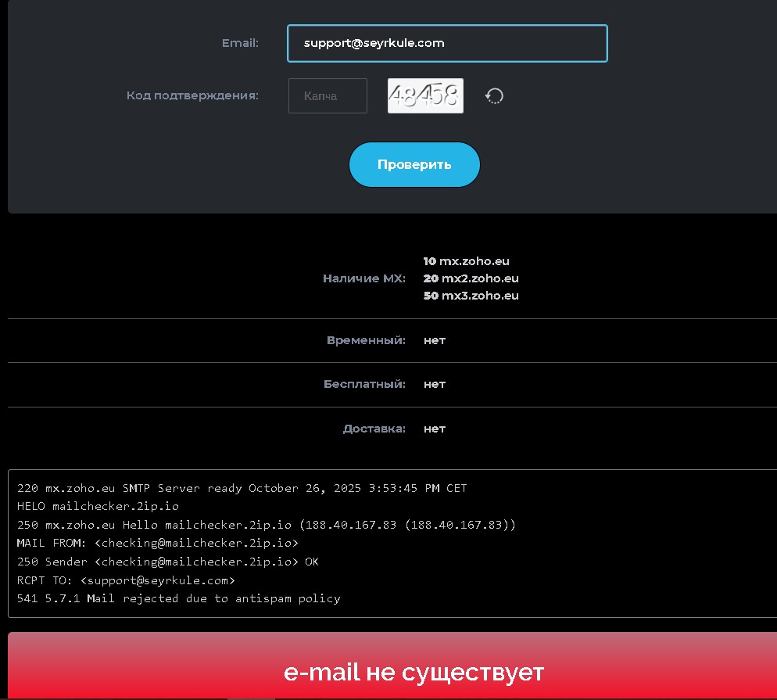Screen dimensions: 777x700
Task: Refresh the captcha with the reload icon
Action: [x=494, y=96]
